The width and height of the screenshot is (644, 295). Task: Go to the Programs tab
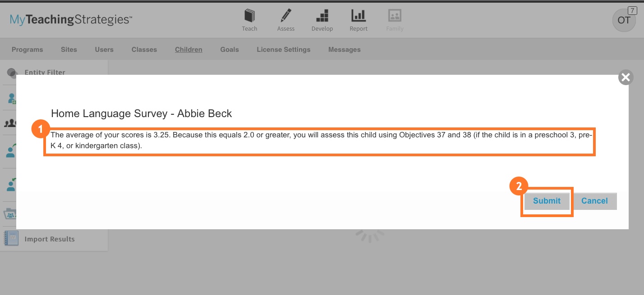pos(28,50)
